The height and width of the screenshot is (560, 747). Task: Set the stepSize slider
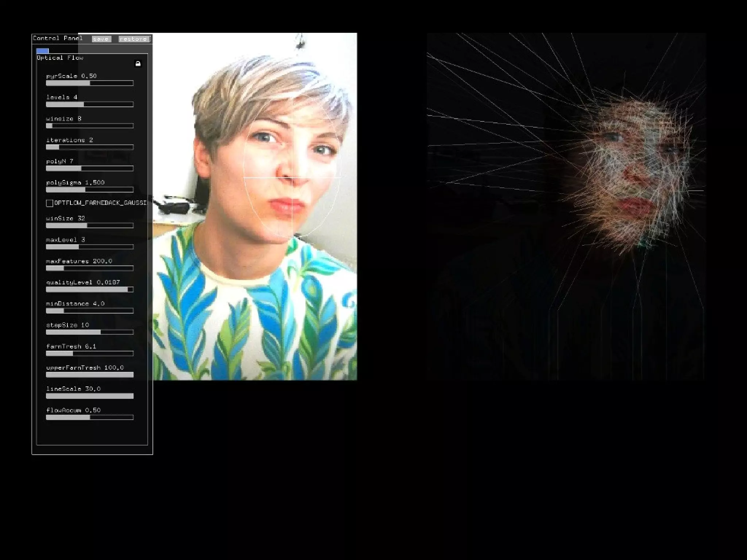[89, 332]
